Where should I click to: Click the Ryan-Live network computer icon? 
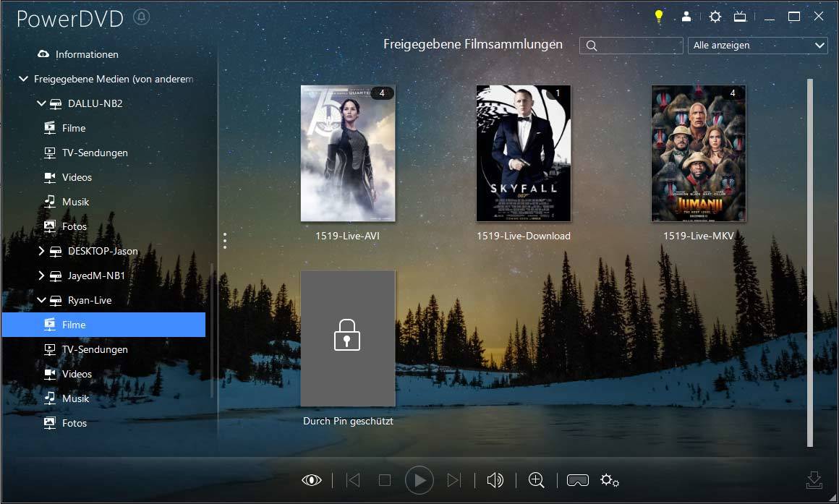pyautogui.click(x=56, y=300)
